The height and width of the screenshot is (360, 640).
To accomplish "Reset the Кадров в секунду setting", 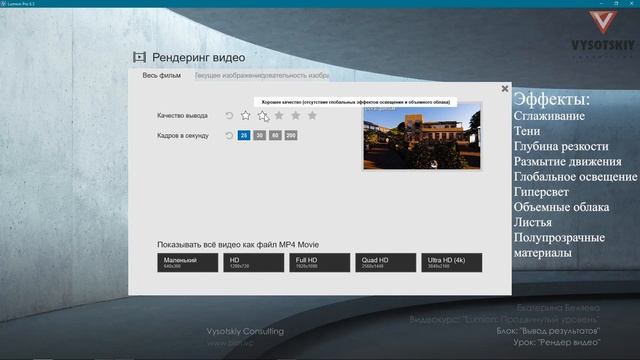I will tap(229, 135).
